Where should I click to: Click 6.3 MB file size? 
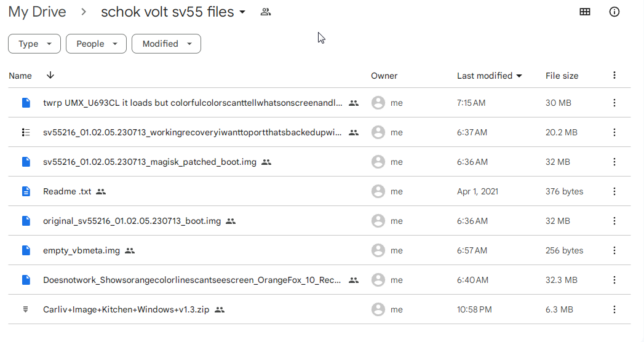pos(559,309)
